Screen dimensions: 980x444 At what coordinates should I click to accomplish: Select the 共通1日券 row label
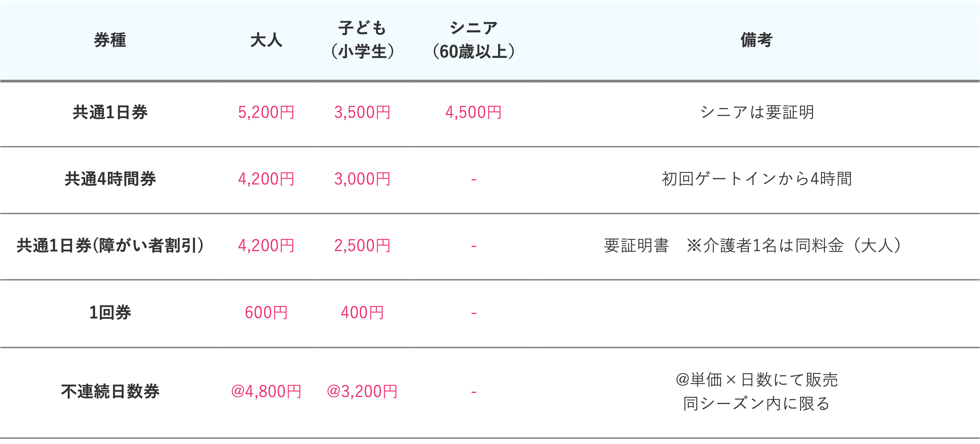110,113
